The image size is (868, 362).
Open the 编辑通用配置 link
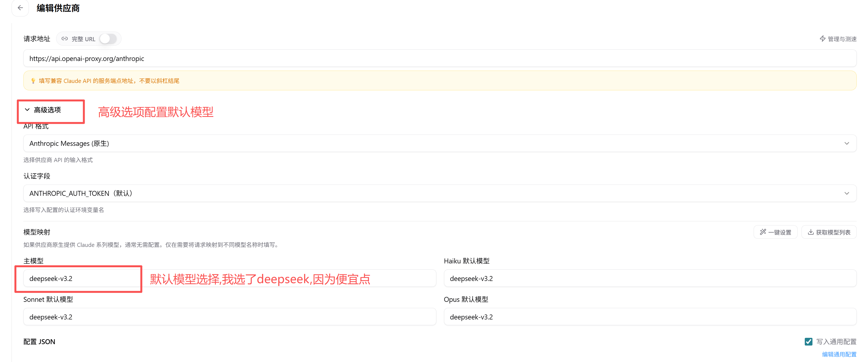point(839,354)
